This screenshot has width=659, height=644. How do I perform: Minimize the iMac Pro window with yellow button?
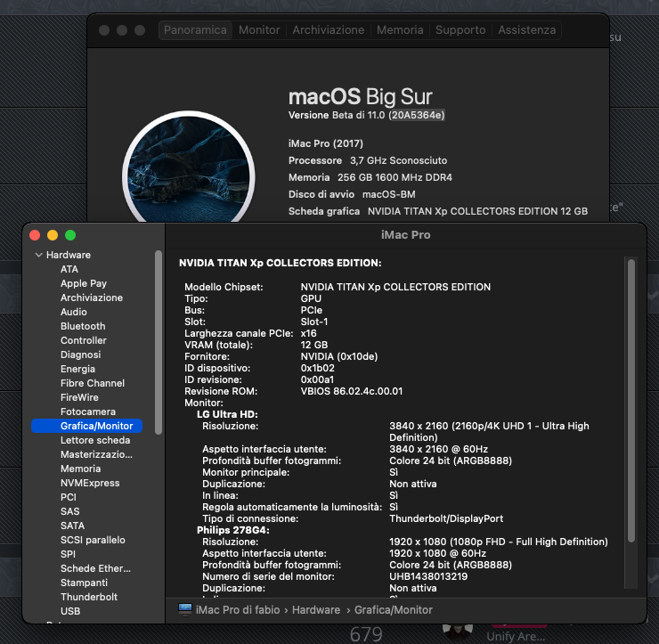click(53, 235)
